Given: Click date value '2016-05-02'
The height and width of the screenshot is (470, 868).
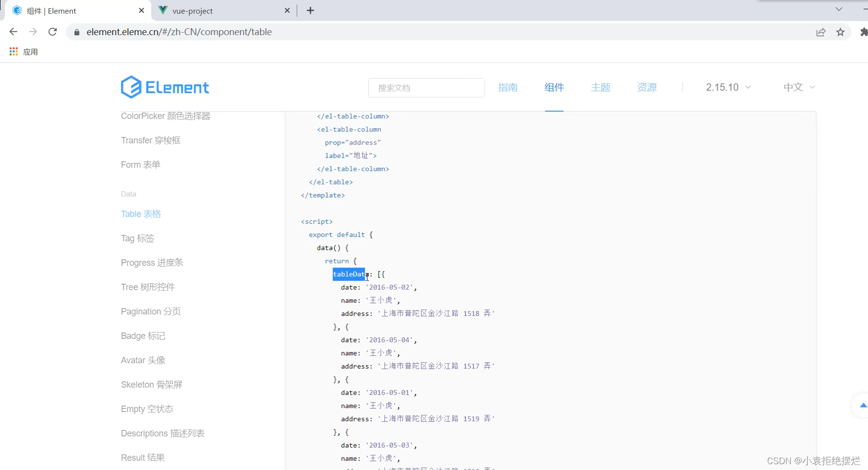Looking at the screenshot, I should pos(390,287).
